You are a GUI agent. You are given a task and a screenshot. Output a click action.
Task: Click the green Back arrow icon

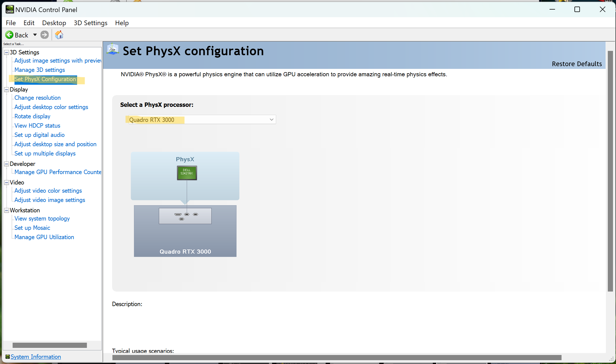pyautogui.click(x=9, y=35)
